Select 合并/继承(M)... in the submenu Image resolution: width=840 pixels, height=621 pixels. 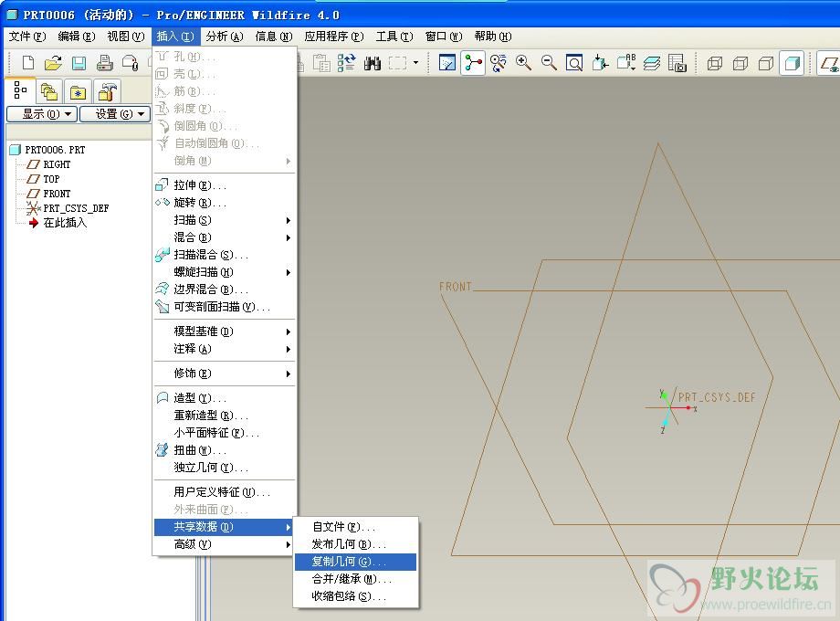pos(356,579)
